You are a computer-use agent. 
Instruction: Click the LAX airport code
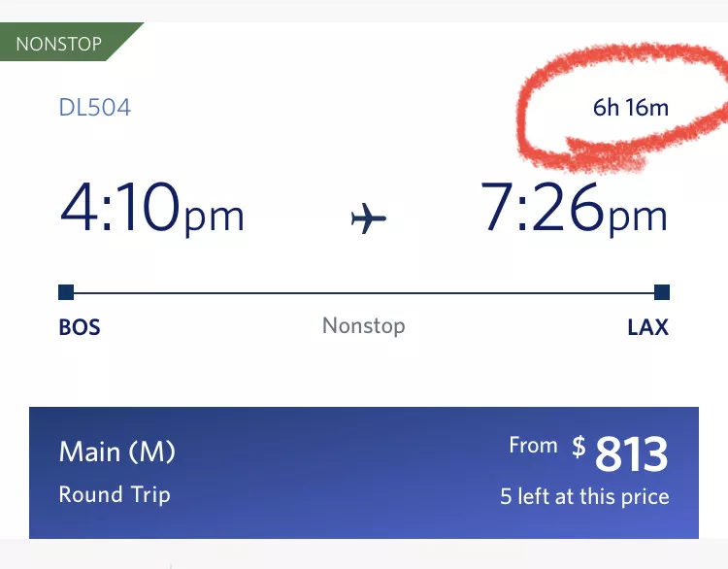(647, 327)
